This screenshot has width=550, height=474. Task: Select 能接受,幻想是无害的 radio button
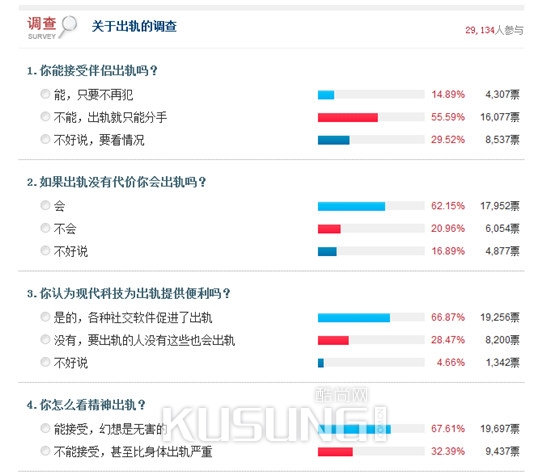coord(45,428)
